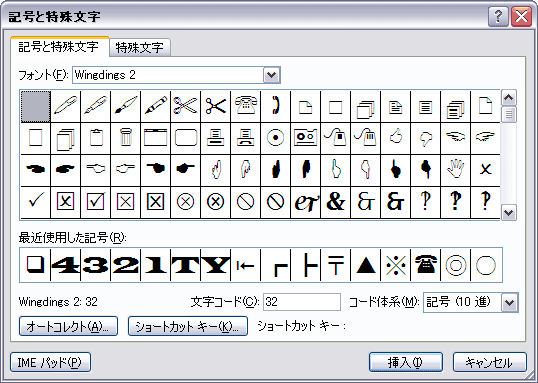Select the first boxed X symbol
This screenshot has height=383, width=538.
coord(66,202)
